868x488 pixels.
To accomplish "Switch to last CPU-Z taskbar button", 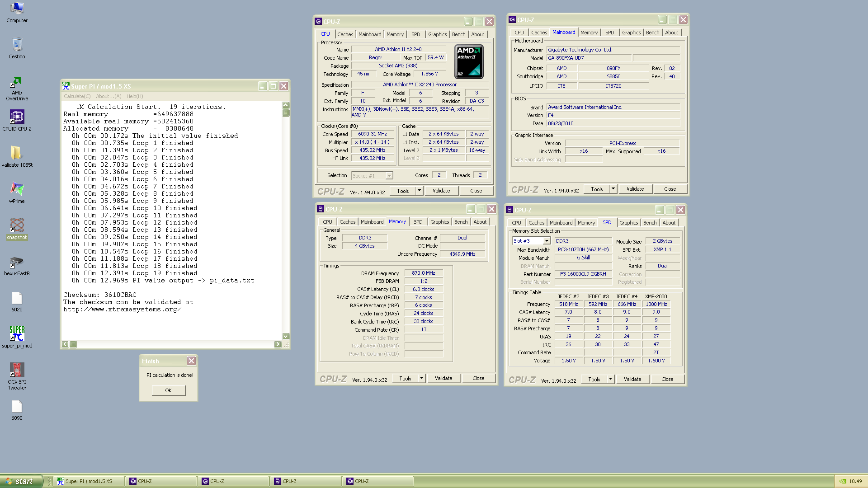I will click(x=378, y=481).
